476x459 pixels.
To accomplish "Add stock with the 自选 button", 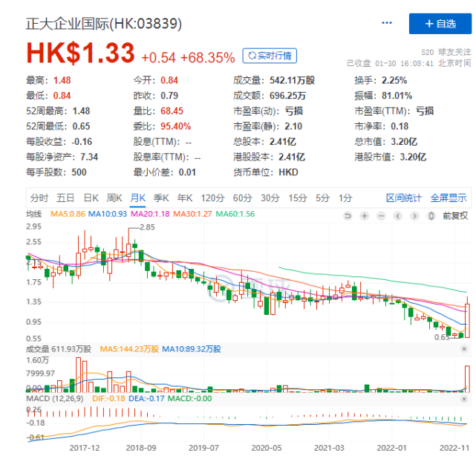I will coord(440,24).
